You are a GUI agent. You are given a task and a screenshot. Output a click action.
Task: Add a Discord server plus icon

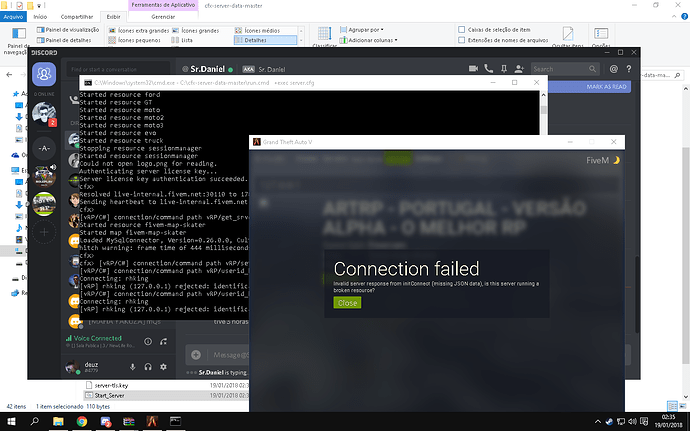click(44, 232)
